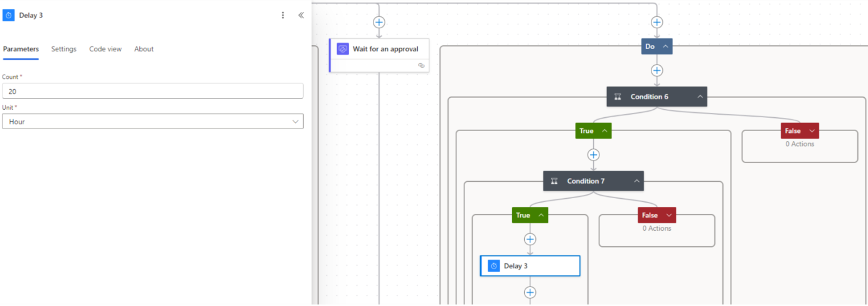The width and height of the screenshot is (868, 306).
Task: Click the plus button directly below Do
Action: click(x=656, y=70)
